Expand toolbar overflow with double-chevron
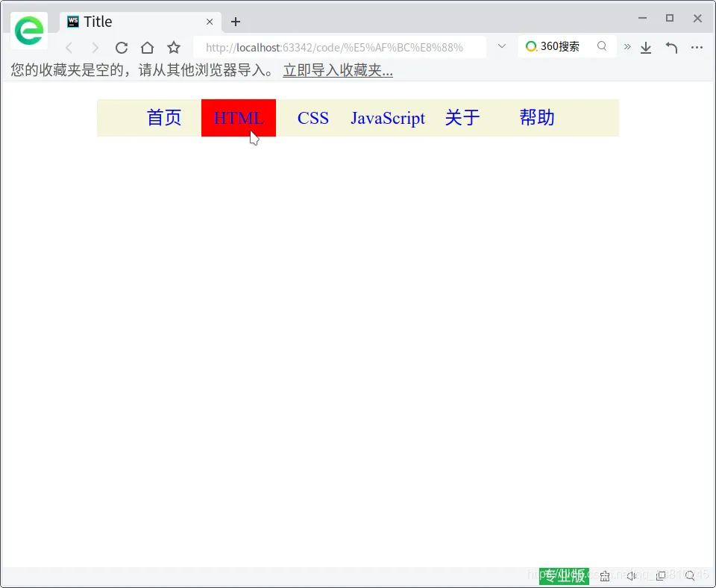 pyautogui.click(x=627, y=46)
